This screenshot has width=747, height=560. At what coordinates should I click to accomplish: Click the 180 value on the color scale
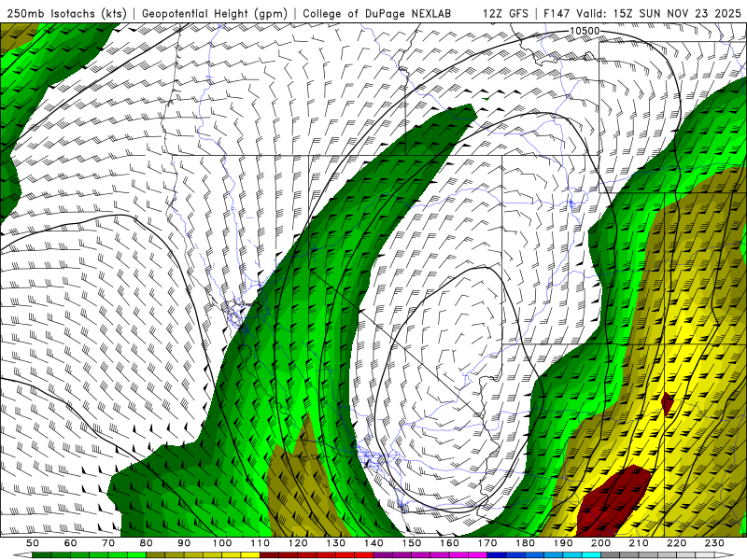coord(525,543)
